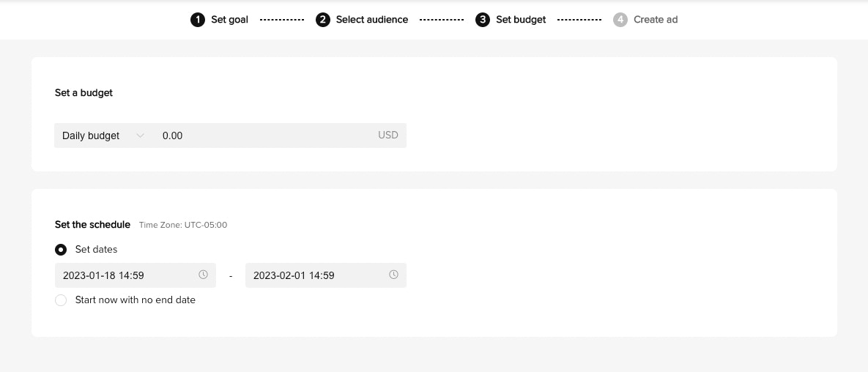Viewport: 868px width, 372px height.
Task: Focus the budget amount field showing 0.00
Action: tap(264, 135)
